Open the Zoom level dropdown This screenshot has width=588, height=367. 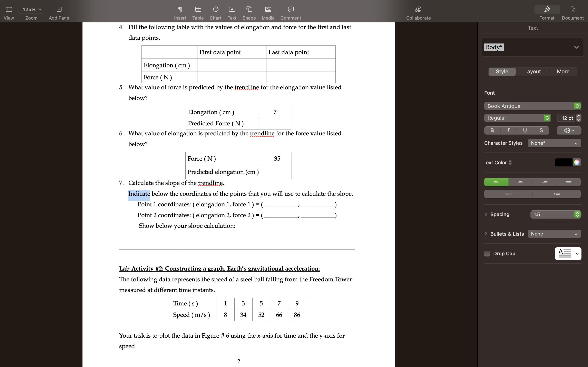point(31,9)
